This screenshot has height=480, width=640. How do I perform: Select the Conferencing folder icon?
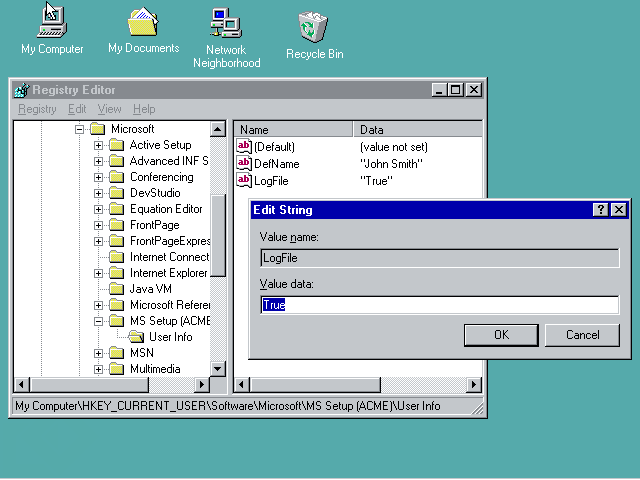[117, 177]
